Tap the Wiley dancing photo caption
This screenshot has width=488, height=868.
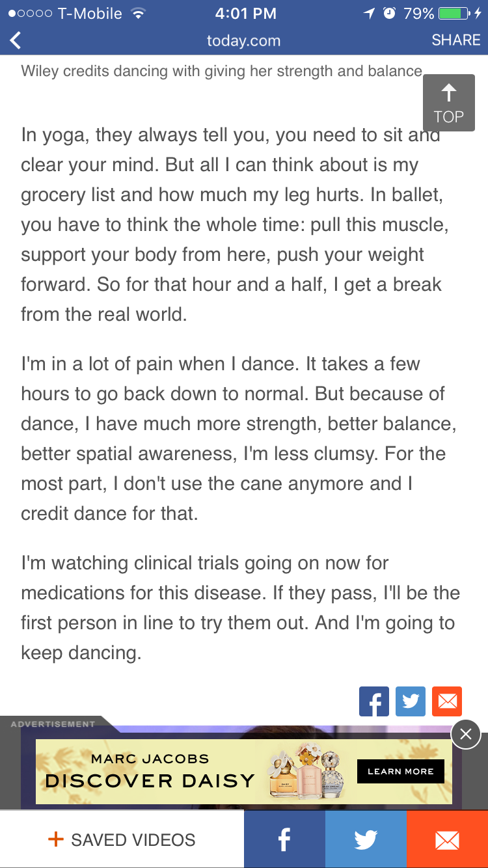[x=221, y=71]
